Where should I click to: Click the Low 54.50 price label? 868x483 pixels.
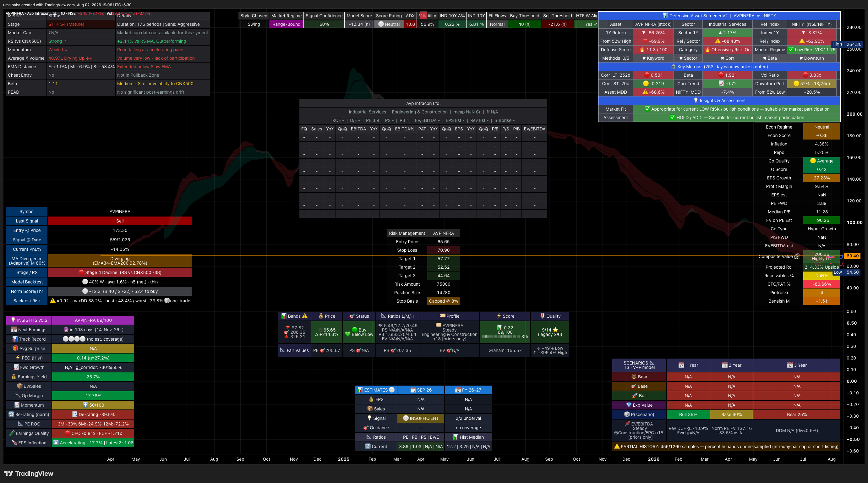click(846, 272)
